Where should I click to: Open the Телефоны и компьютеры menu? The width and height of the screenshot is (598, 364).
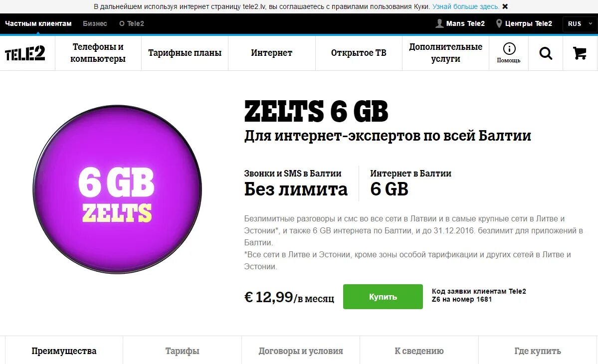coord(98,53)
